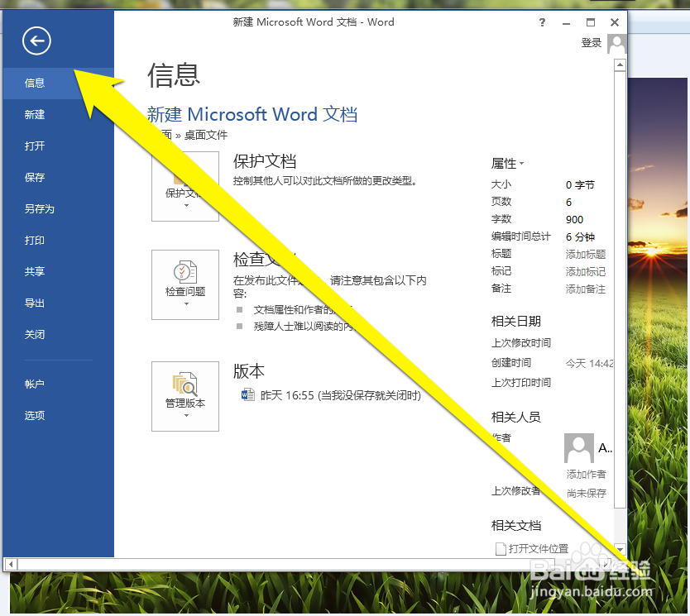Click 添加作者 to add an author
The height and width of the screenshot is (616, 690).
(x=586, y=474)
